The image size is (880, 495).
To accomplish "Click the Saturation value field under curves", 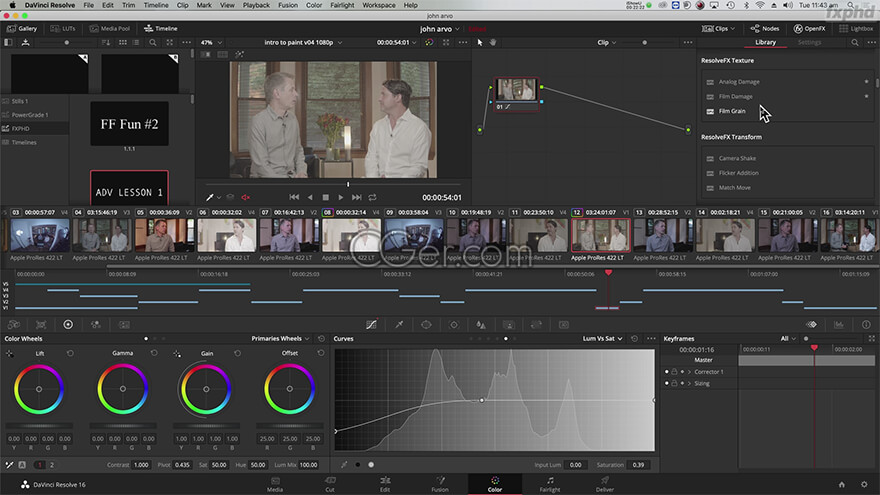I will pos(638,465).
